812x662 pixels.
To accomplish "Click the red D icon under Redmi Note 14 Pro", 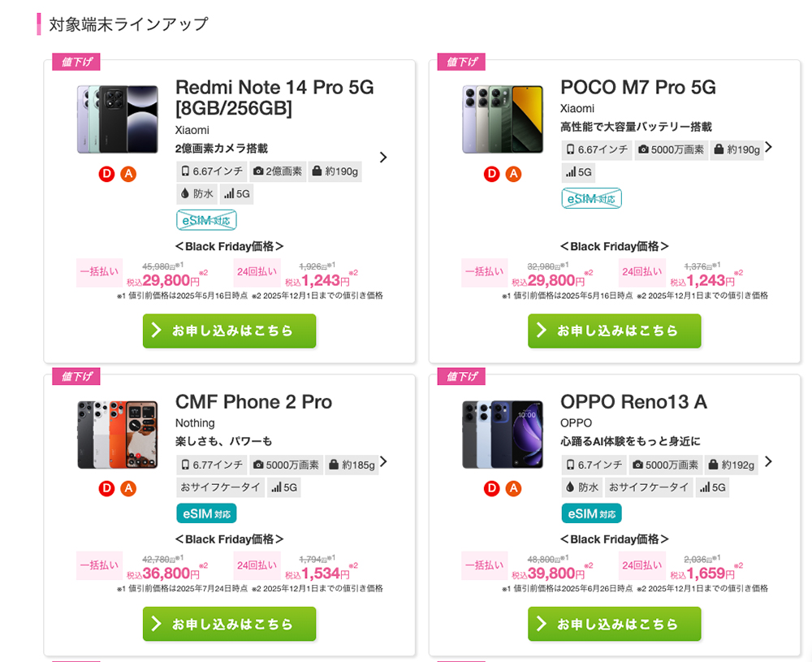I will (x=106, y=173).
